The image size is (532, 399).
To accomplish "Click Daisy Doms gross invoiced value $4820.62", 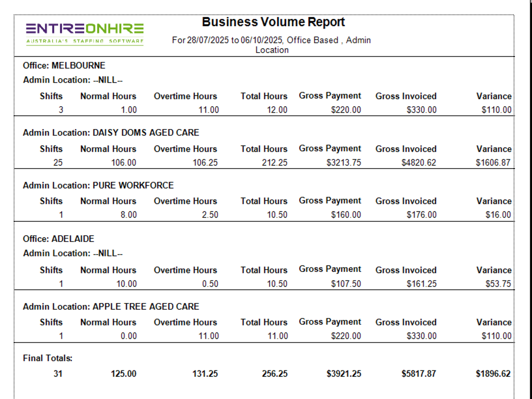I will (419, 163).
